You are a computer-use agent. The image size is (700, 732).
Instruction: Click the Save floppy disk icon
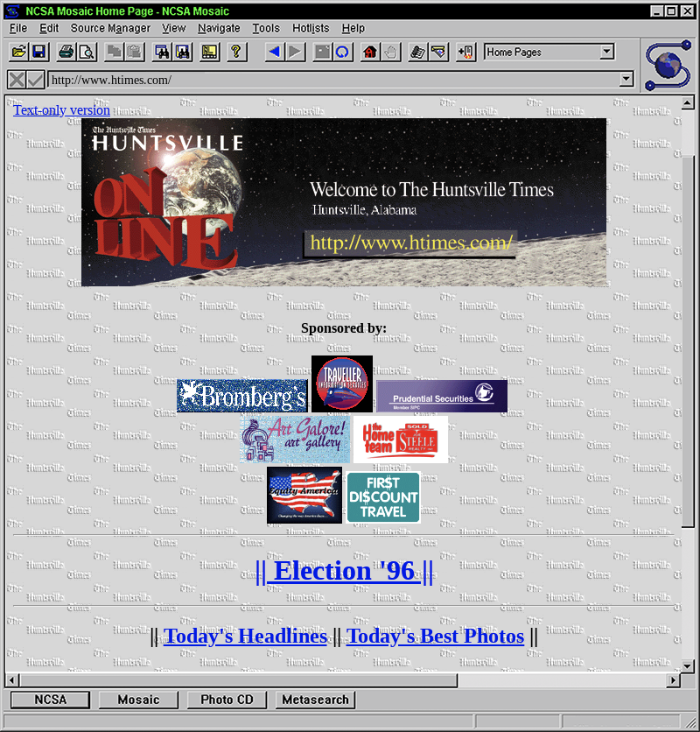coord(38,53)
